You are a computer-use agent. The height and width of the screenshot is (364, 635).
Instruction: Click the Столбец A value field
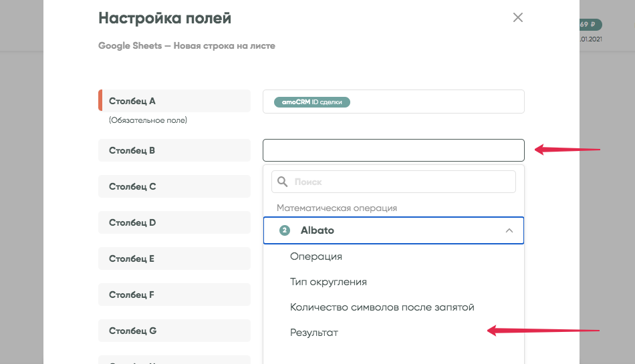[434, 102]
